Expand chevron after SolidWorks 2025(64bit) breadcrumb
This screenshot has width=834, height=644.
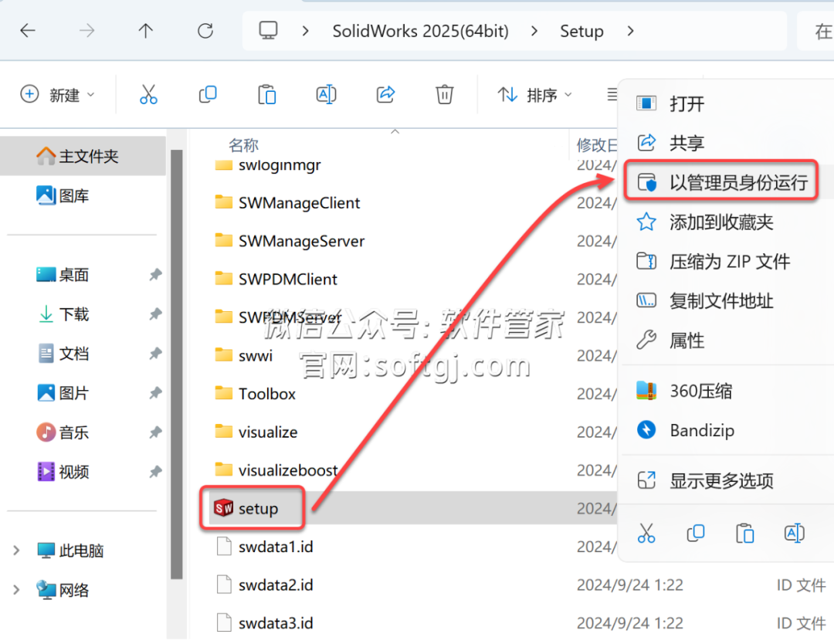pos(534,31)
